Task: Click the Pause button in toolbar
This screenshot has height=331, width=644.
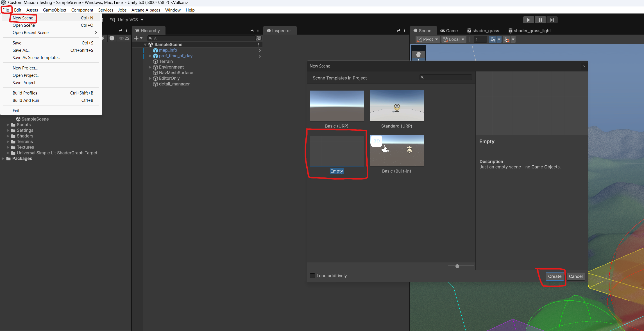Action: point(540,20)
